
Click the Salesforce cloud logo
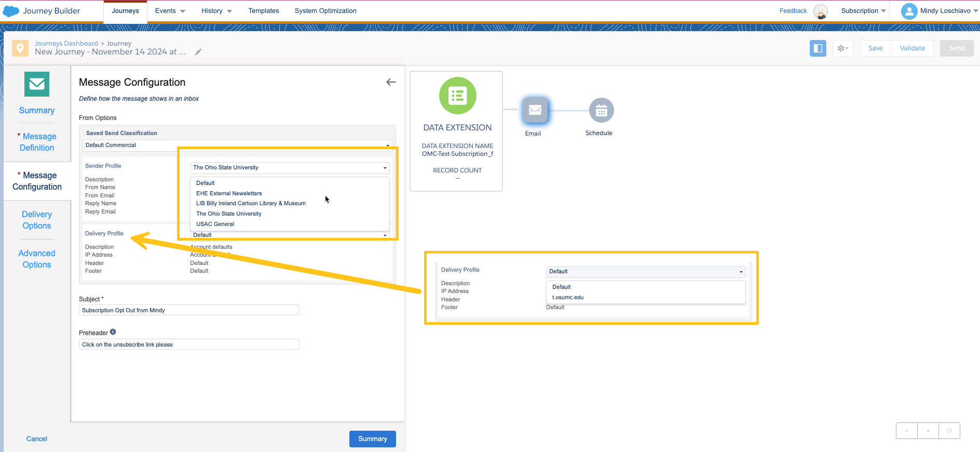11,11
